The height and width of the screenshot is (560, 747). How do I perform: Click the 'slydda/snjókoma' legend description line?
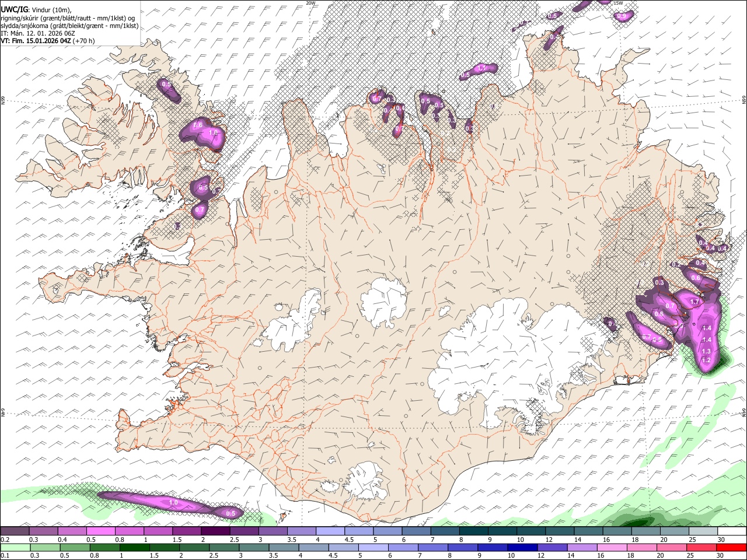(x=70, y=26)
